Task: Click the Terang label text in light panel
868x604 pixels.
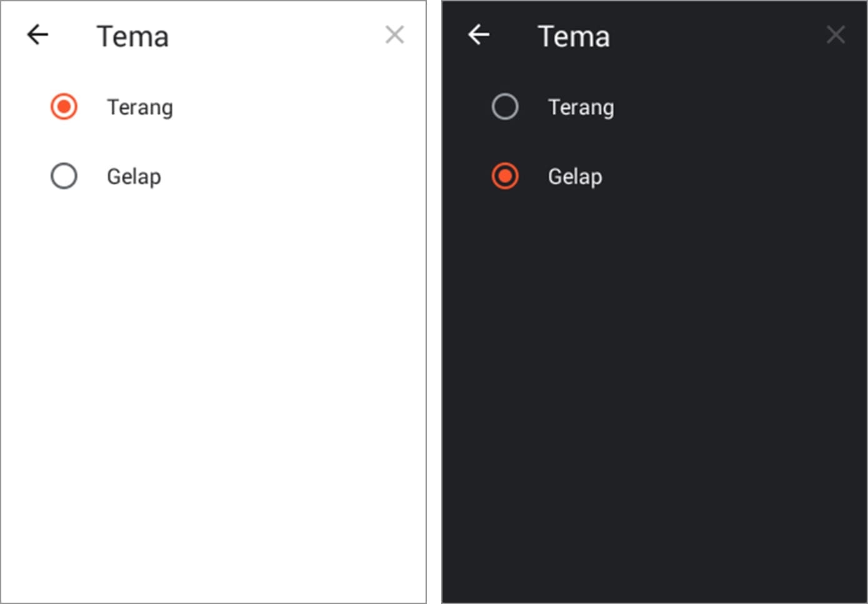Action: click(x=140, y=108)
